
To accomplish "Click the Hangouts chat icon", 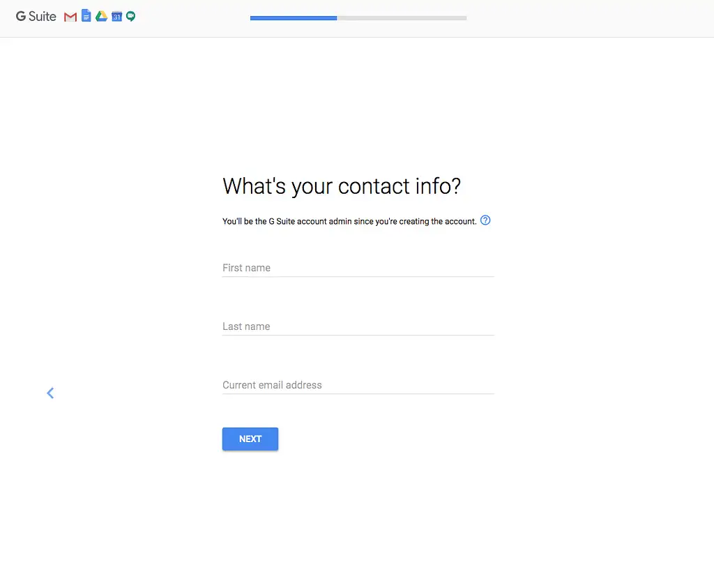I will [x=130, y=17].
